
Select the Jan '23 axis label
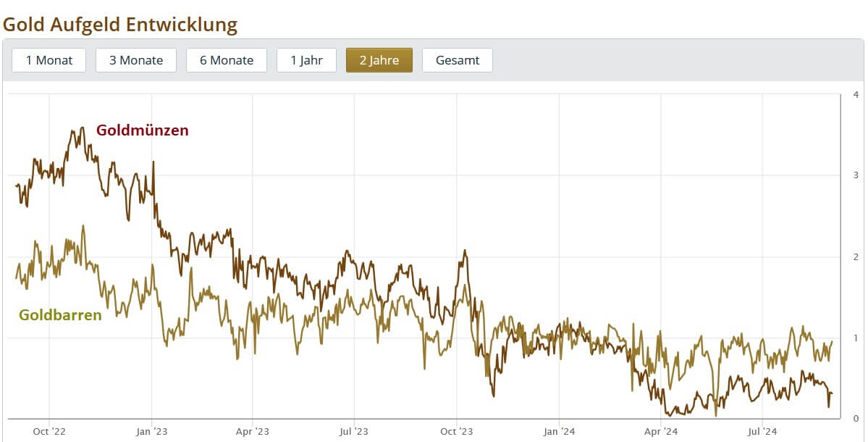(152, 431)
